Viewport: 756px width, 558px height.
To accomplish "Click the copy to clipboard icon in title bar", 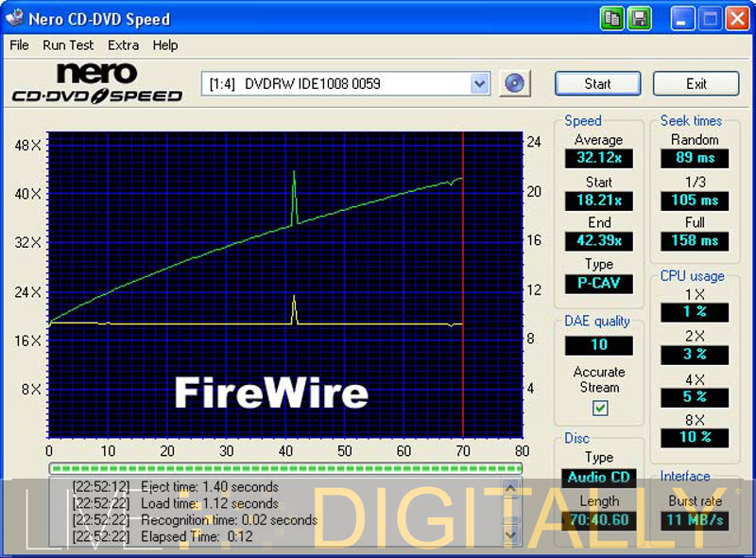I will pyautogui.click(x=612, y=18).
